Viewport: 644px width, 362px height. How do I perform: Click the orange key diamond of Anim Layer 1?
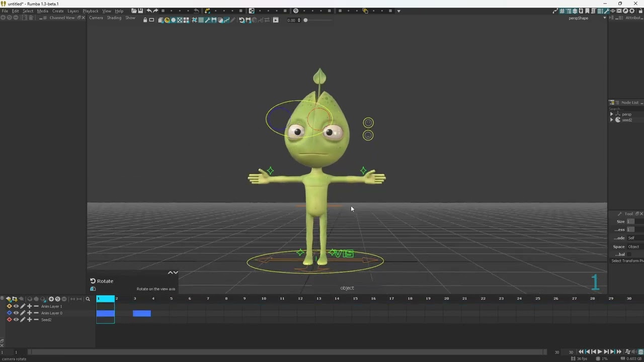tap(9, 306)
